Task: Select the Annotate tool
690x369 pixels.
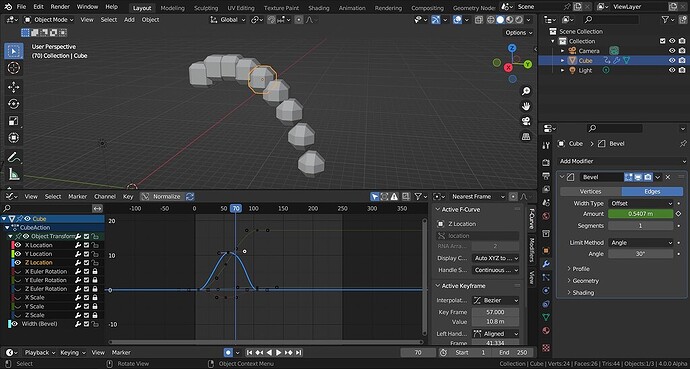Action: pyautogui.click(x=14, y=157)
